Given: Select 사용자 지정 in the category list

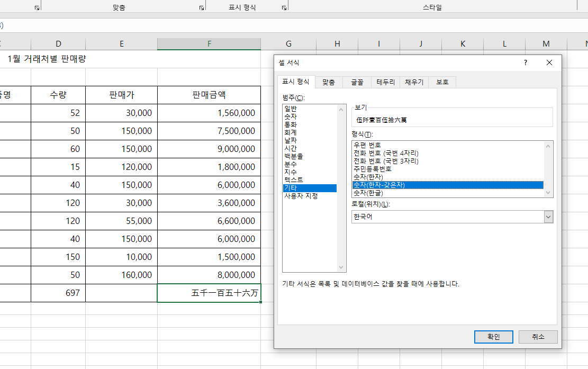Looking at the screenshot, I should (x=310, y=196).
